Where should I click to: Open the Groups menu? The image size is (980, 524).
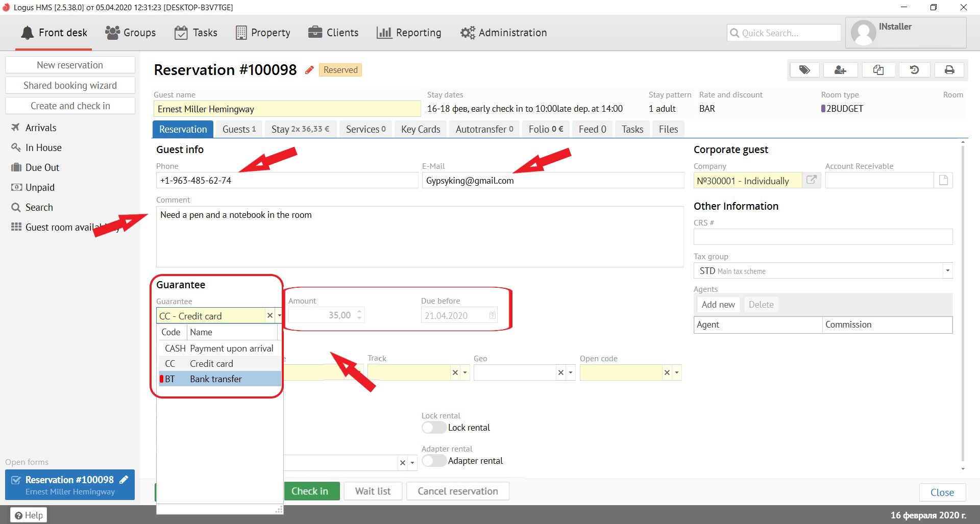pyautogui.click(x=130, y=33)
